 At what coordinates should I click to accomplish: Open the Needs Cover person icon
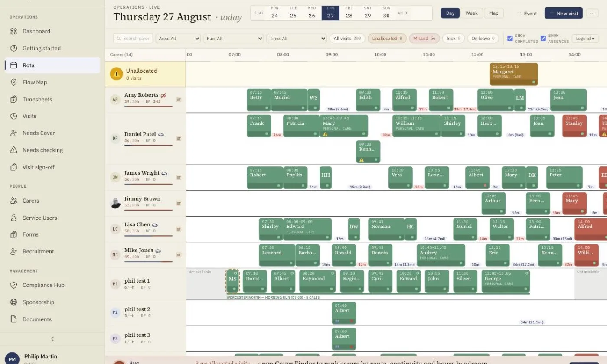14,133
